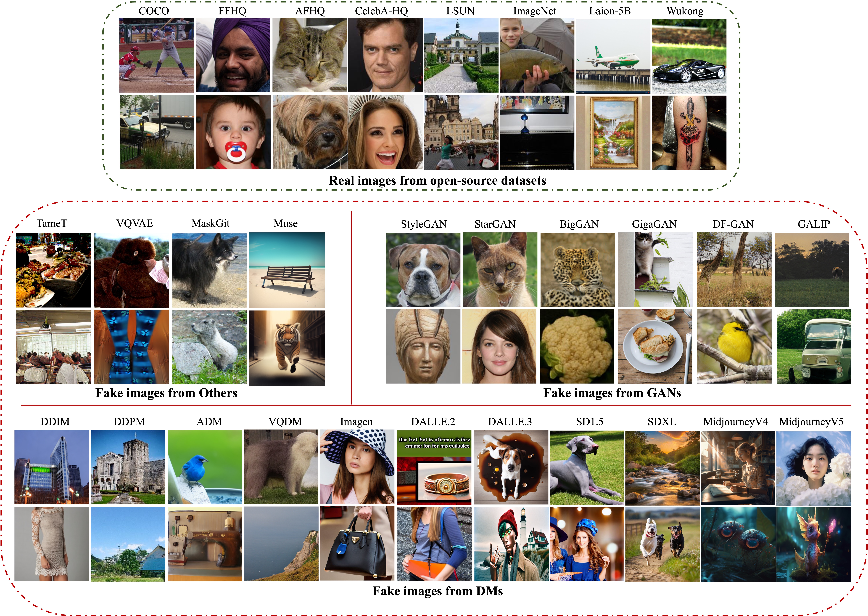868x616 pixels.
Task: Open the ADM blue bird image
Action: [205, 467]
